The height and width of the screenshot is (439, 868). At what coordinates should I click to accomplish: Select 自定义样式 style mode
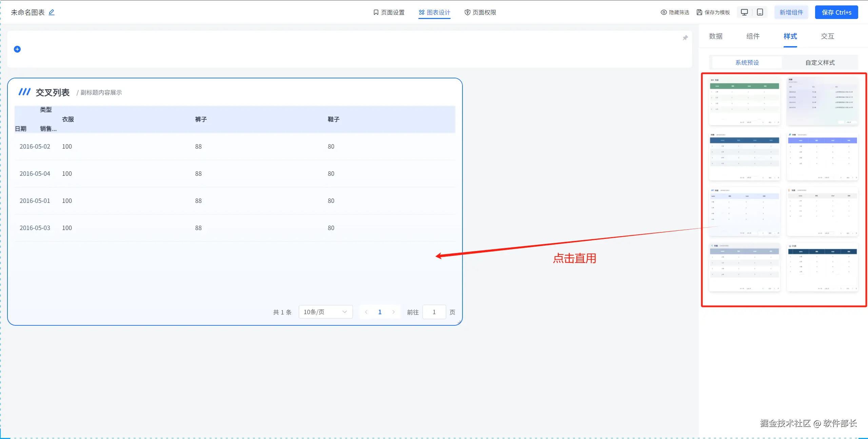coord(820,62)
